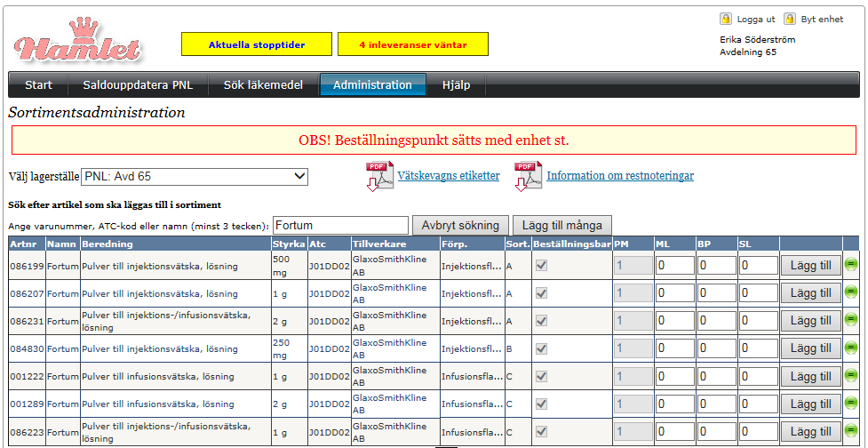Image resolution: width=868 pixels, height=448 pixels.
Task: Click article number 084830
Action: 28,348
